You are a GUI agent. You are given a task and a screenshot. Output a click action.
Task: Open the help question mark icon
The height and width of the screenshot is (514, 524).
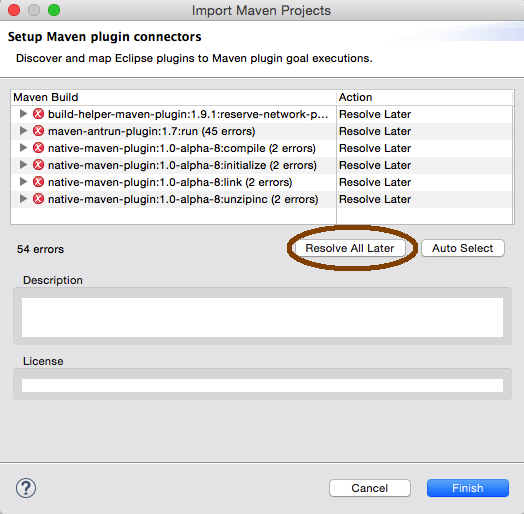[26, 488]
